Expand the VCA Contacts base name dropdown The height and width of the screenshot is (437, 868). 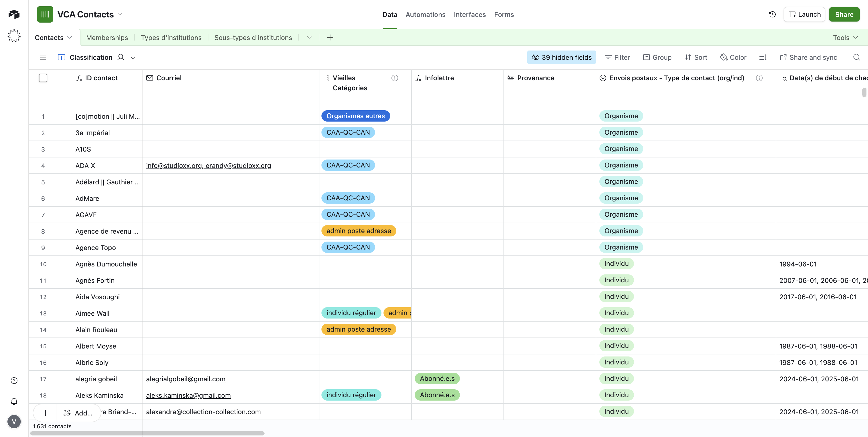[x=120, y=15]
